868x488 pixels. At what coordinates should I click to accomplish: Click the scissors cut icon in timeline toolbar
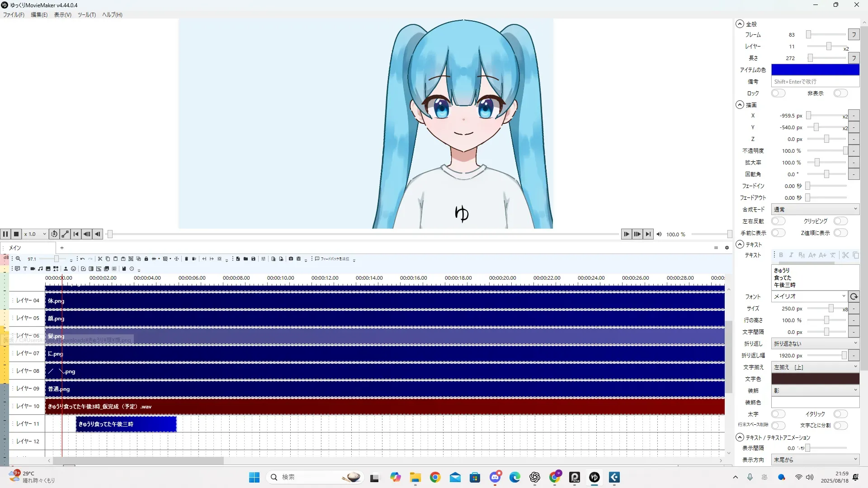click(100, 259)
